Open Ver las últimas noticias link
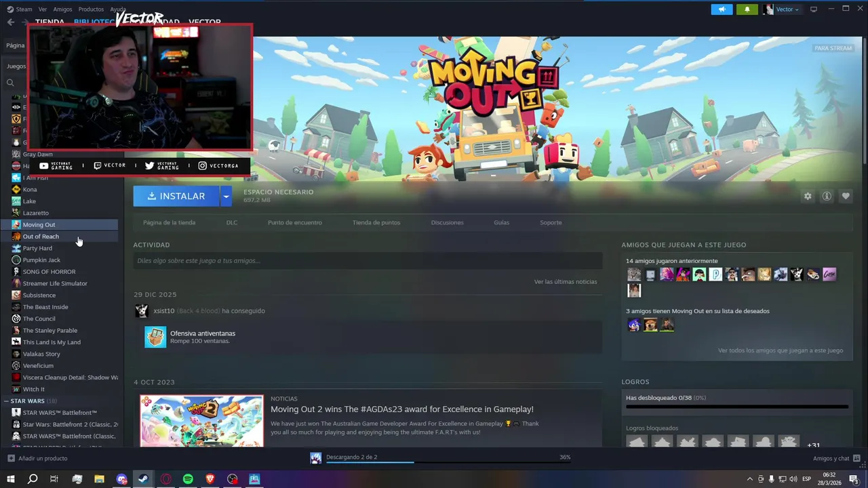The width and height of the screenshot is (868, 488). tap(566, 281)
